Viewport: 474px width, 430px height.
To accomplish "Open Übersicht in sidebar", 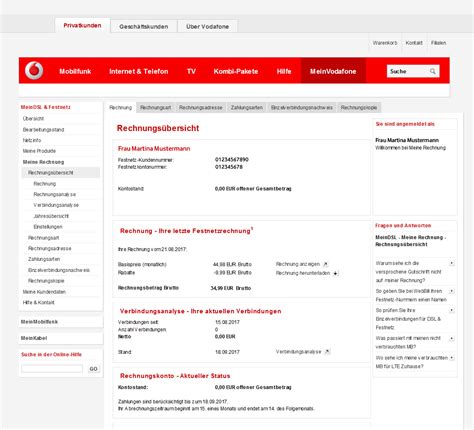I will tap(33, 119).
